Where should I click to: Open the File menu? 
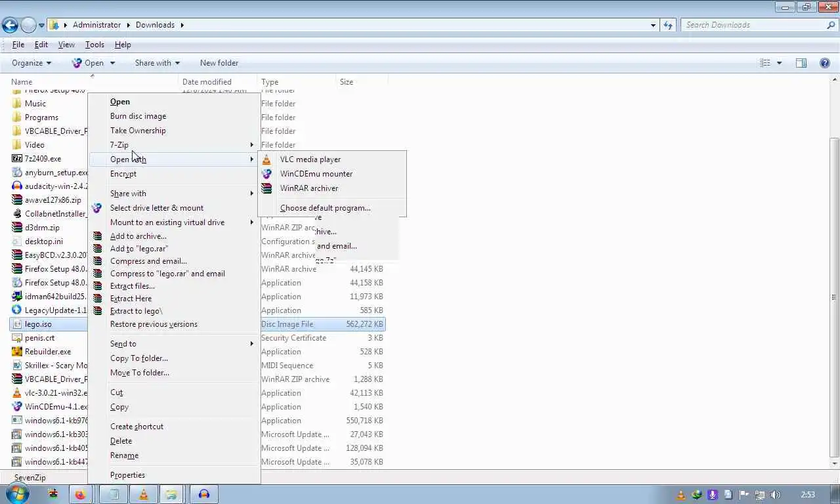pos(18,45)
